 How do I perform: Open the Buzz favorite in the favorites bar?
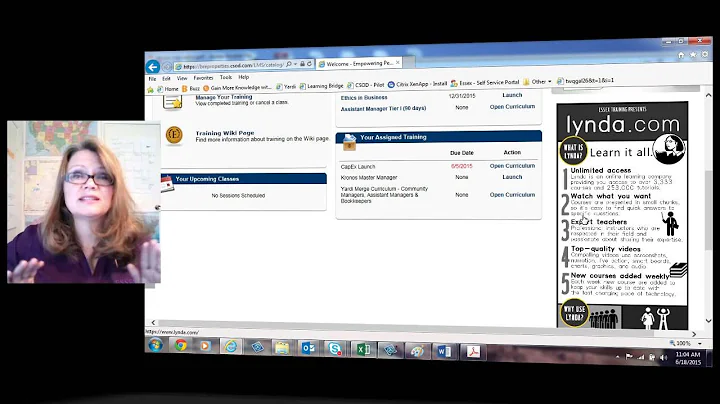click(x=191, y=89)
